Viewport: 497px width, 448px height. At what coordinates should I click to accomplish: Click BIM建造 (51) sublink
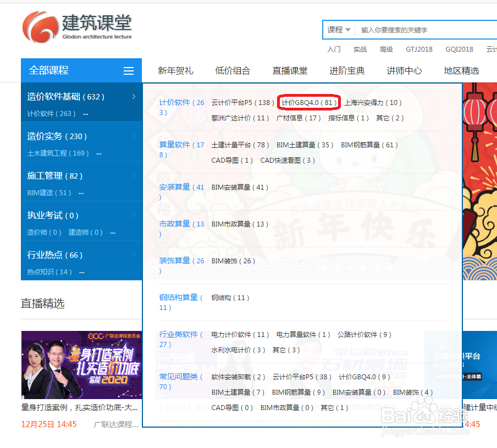tap(49, 192)
